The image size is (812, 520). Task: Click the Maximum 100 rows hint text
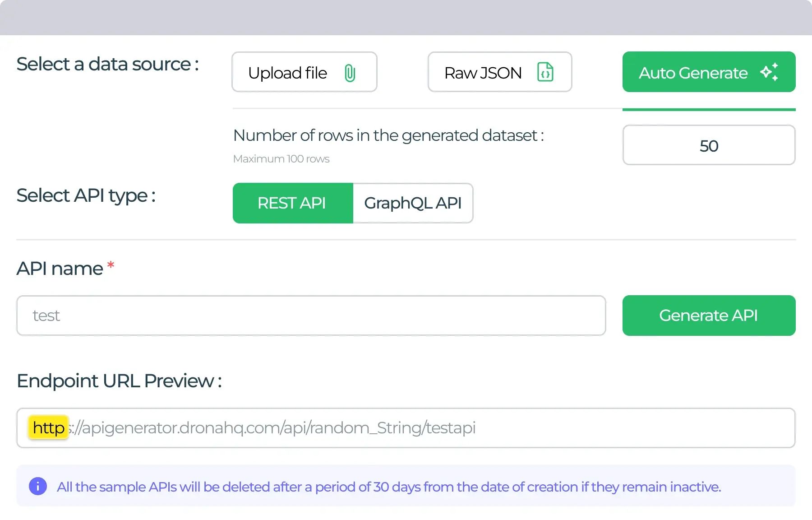click(281, 158)
